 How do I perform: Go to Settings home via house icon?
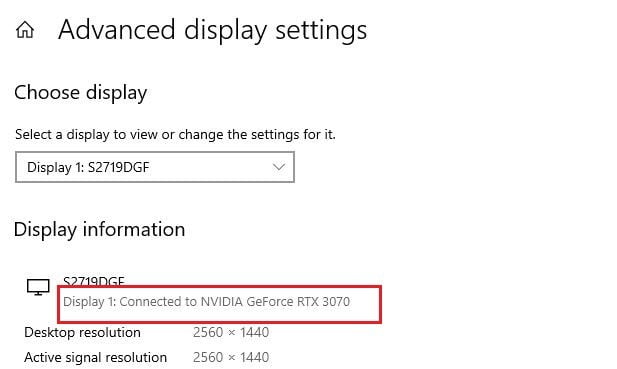tap(25, 30)
